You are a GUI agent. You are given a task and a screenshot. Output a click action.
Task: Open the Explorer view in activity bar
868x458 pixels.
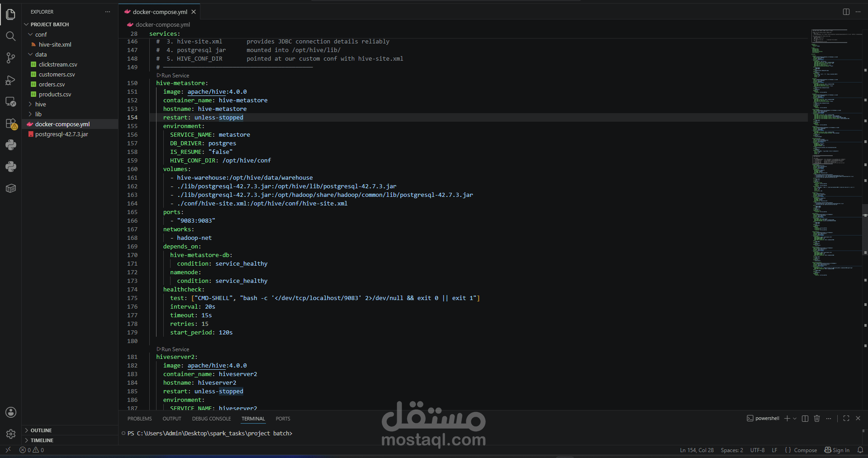pos(11,14)
